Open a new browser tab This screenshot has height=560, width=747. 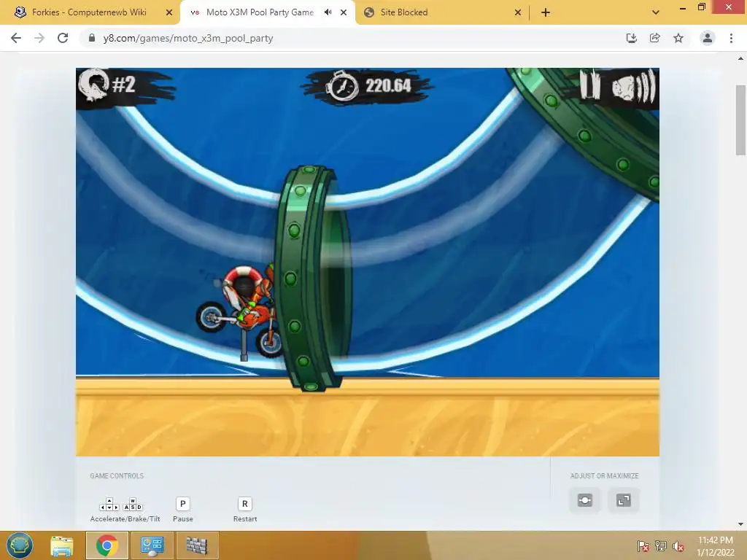(546, 12)
